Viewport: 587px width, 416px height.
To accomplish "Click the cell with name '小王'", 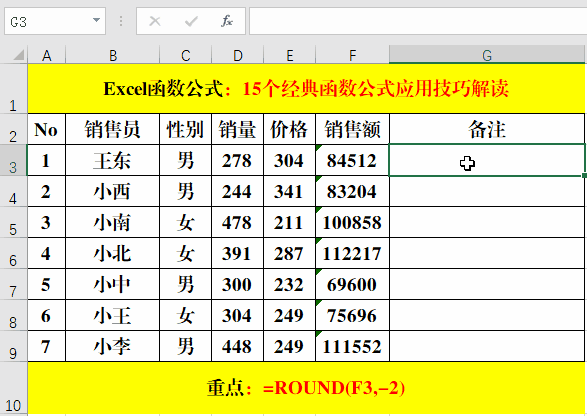I will (x=113, y=316).
